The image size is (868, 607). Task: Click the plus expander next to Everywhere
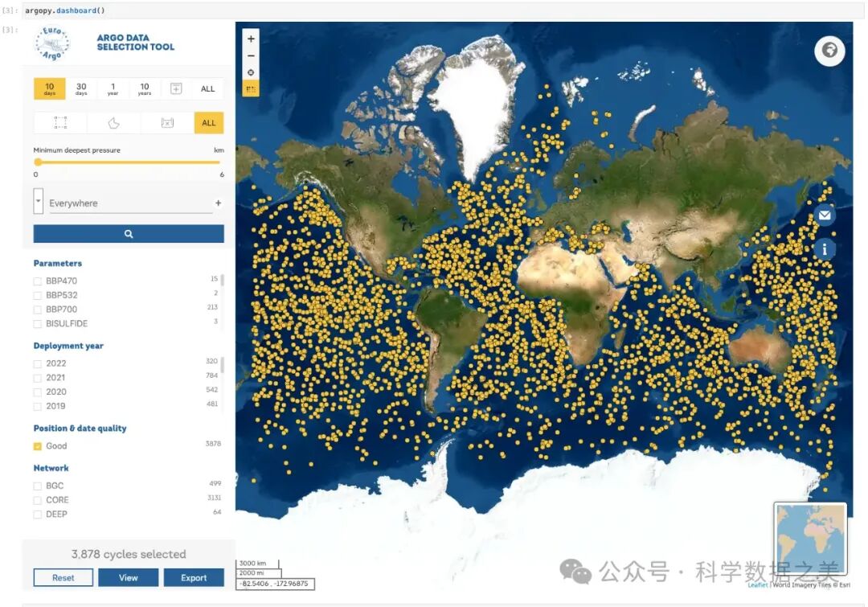[x=218, y=203]
